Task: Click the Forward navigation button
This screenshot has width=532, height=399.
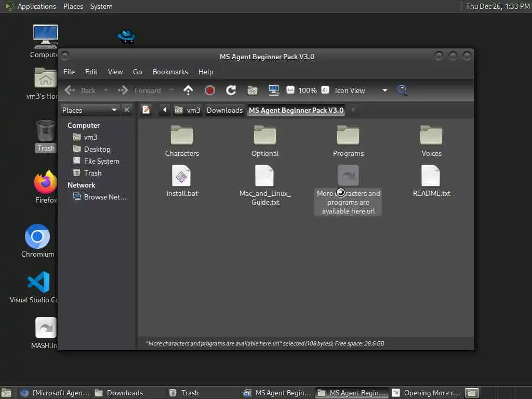Action: [x=139, y=90]
